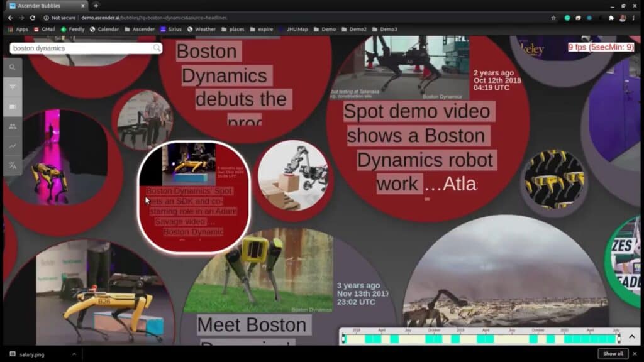Open Sirius bookmark
This screenshot has width=644, height=362.
[171, 29]
